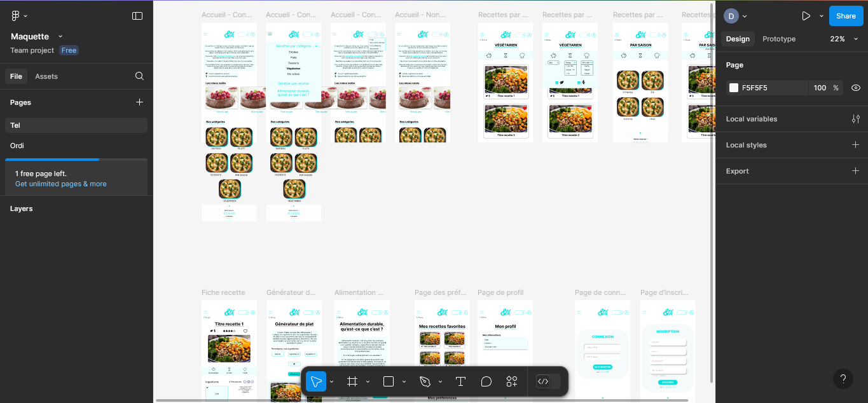
Task: Switch to the Prototype tab
Action: [x=779, y=39]
